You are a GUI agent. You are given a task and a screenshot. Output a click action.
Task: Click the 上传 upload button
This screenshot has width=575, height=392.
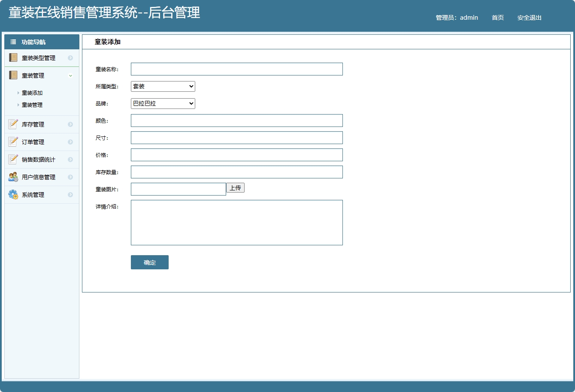(235, 187)
